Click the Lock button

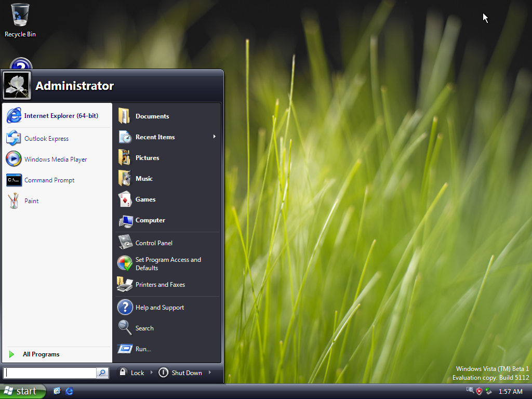132,373
